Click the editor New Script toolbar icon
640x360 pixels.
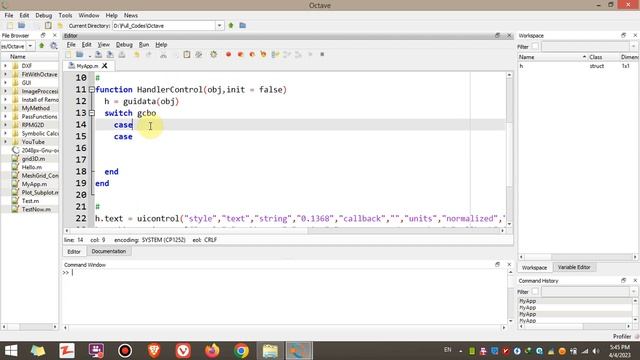coord(68,54)
